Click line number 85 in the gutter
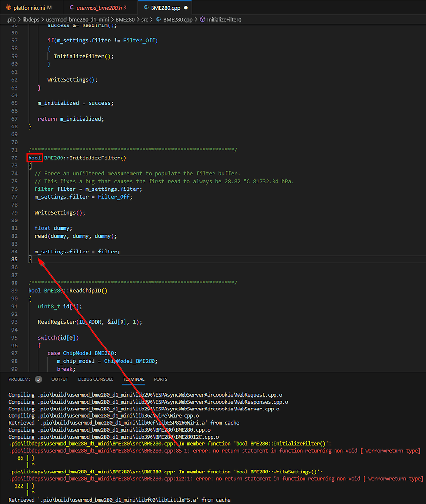Screen dimensions: 426x504 pos(14,259)
